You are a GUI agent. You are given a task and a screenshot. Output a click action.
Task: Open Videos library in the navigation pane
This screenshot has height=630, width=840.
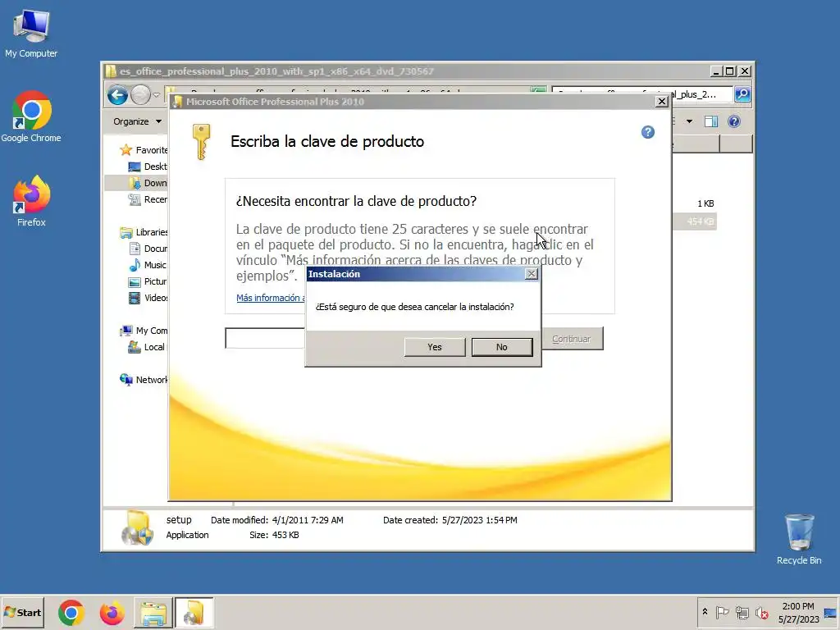tap(148, 298)
